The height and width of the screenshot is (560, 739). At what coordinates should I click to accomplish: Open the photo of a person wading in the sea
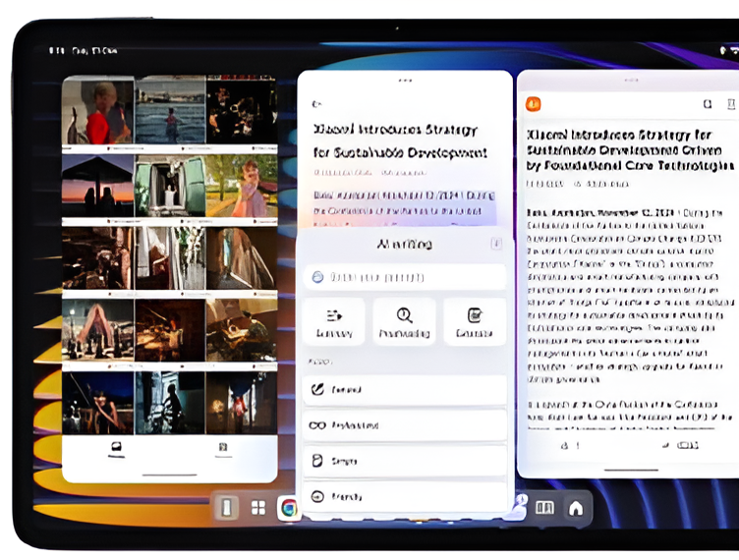pos(170,111)
